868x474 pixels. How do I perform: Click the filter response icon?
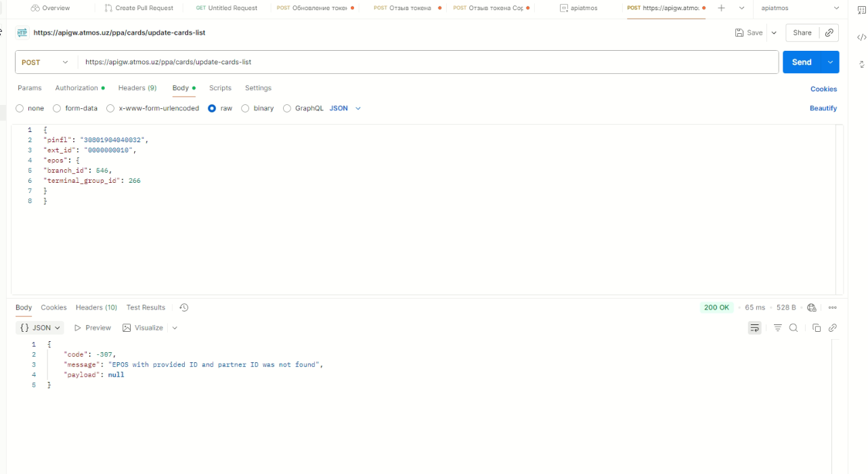tap(777, 328)
